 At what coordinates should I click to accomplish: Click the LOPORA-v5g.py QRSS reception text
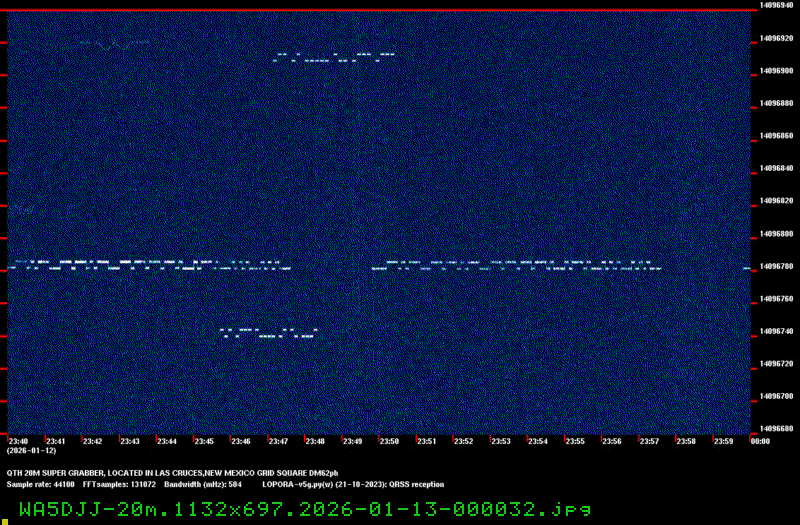coord(353,485)
